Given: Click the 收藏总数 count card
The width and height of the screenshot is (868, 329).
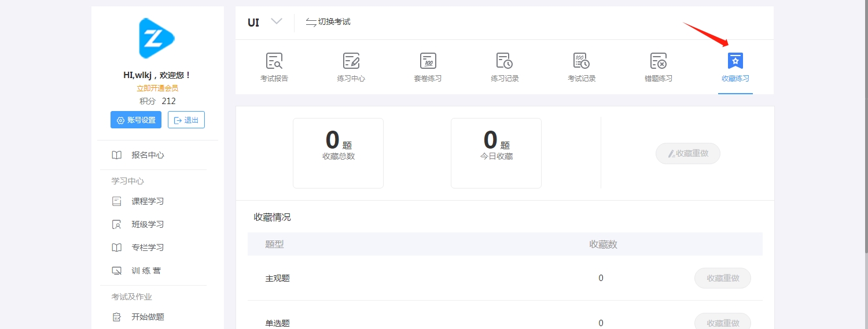Looking at the screenshot, I should 338,153.
